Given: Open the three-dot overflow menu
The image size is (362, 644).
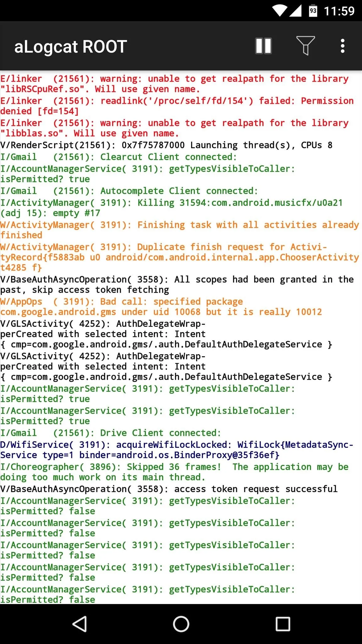Looking at the screenshot, I should [343, 46].
